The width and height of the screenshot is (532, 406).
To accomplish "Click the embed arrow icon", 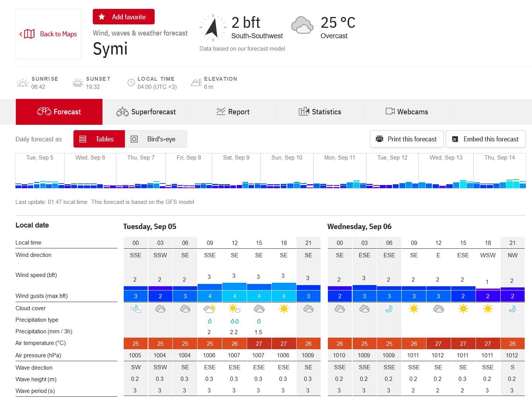I will [x=455, y=139].
